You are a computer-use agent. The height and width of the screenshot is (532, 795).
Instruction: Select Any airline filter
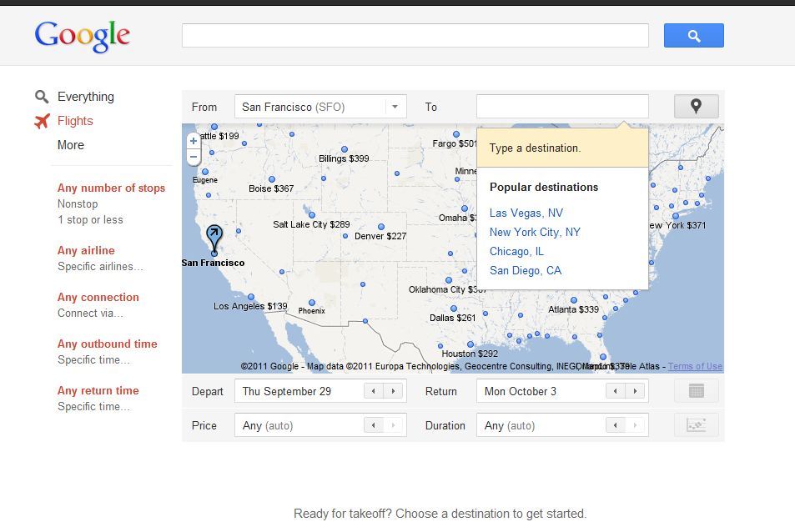[86, 250]
